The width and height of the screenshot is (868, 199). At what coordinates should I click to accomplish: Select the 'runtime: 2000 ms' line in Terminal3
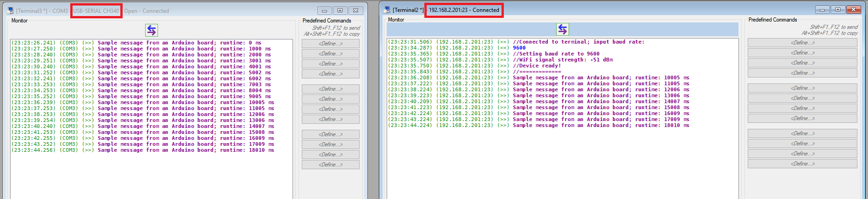click(x=141, y=55)
